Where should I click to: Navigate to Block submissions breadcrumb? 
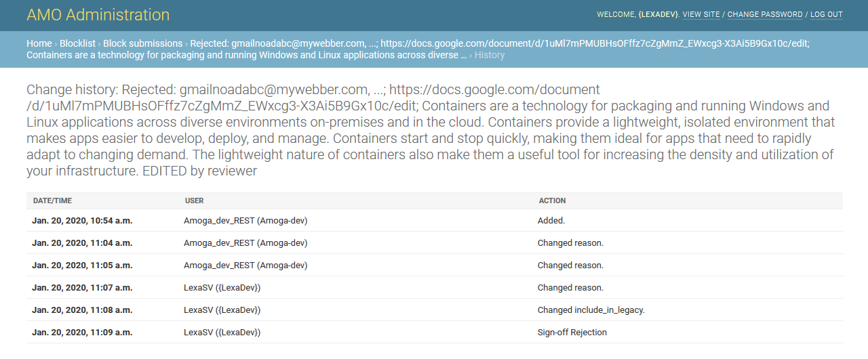tap(143, 43)
